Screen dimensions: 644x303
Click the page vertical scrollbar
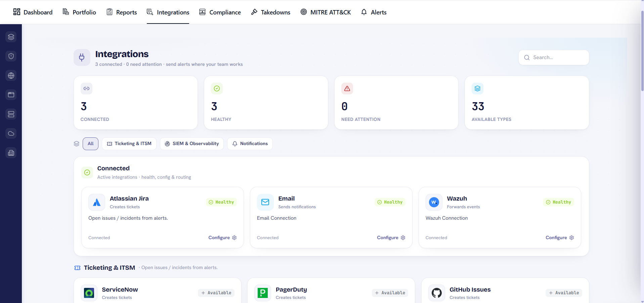coord(642,50)
